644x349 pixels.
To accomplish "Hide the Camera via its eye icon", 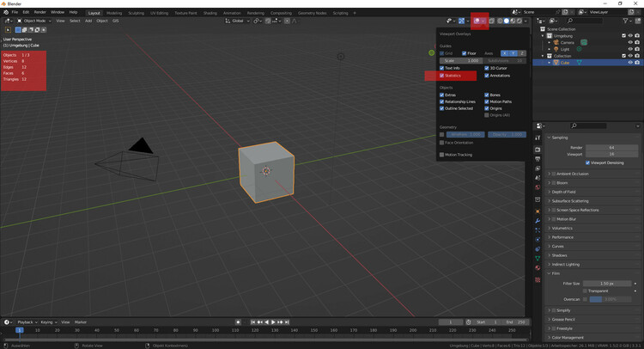I will coord(630,42).
